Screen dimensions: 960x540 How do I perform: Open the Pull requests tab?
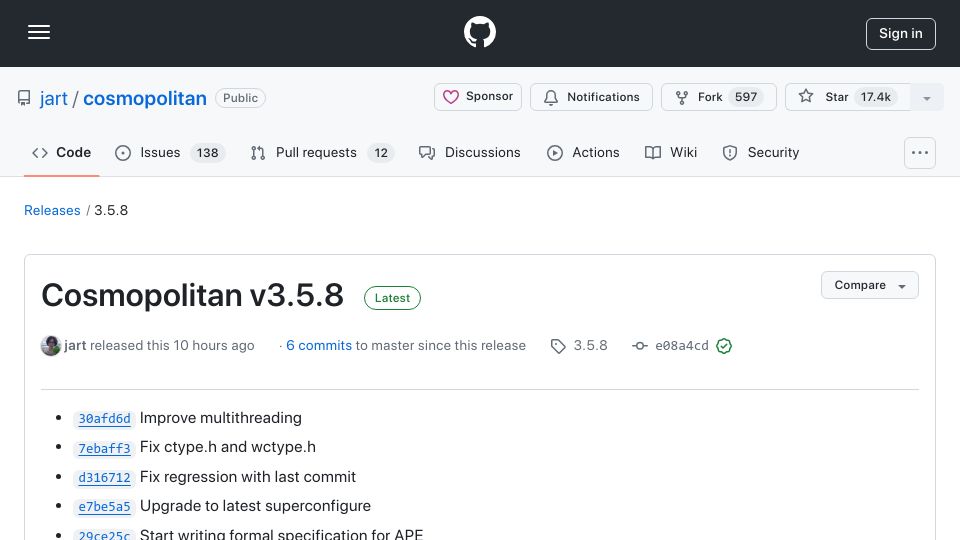pos(322,152)
